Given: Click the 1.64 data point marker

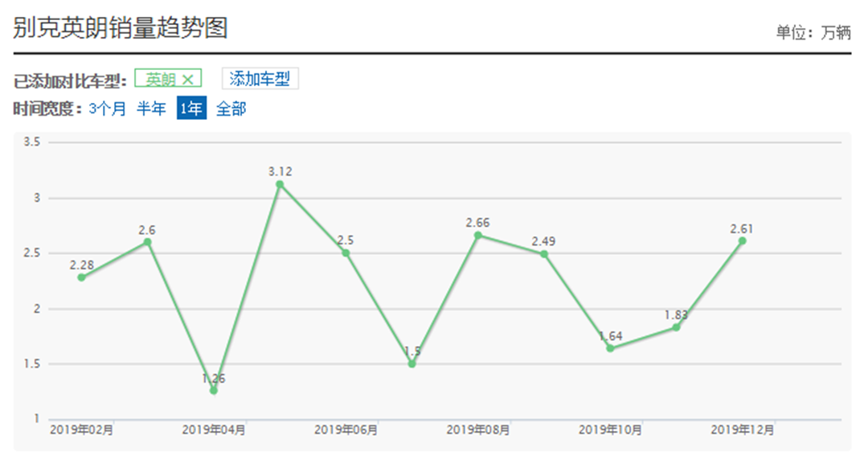Looking at the screenshot, I should 610,348.
